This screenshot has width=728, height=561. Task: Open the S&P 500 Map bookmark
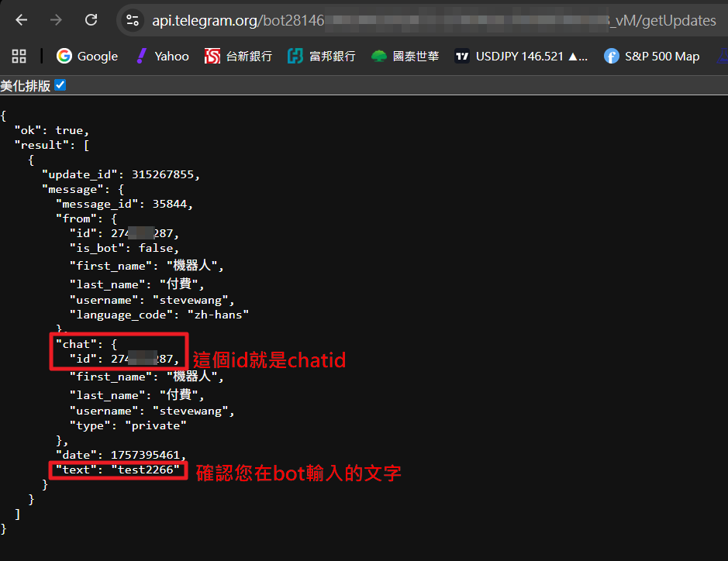[x=652, y=56]
